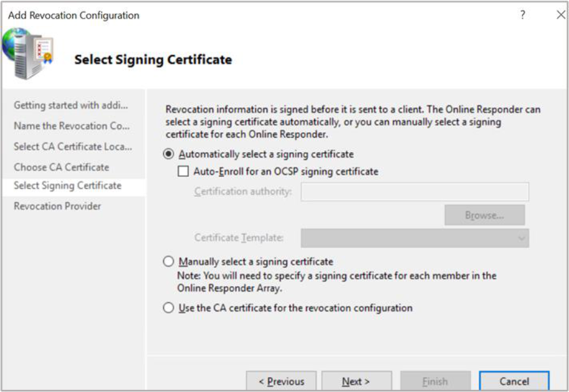
Task: Close the Add Revocation Configuration dialog
Action: (560, 15)
